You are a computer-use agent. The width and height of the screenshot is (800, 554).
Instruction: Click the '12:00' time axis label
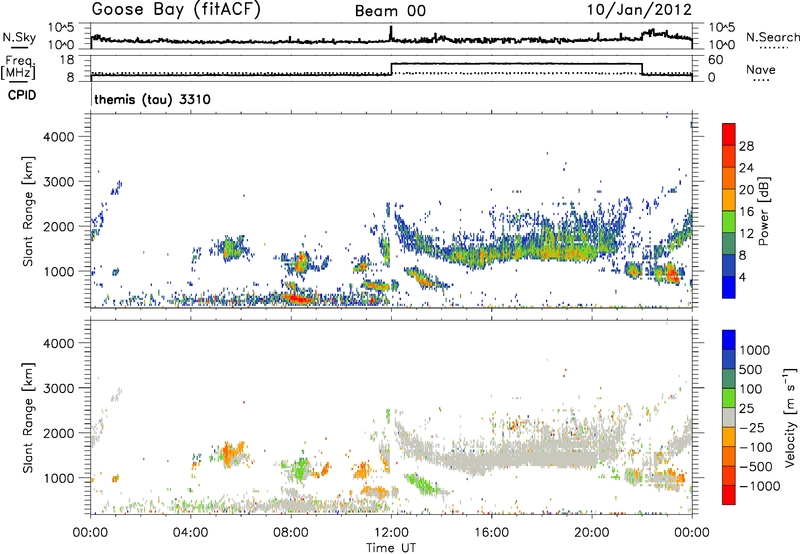coord(391,533)
